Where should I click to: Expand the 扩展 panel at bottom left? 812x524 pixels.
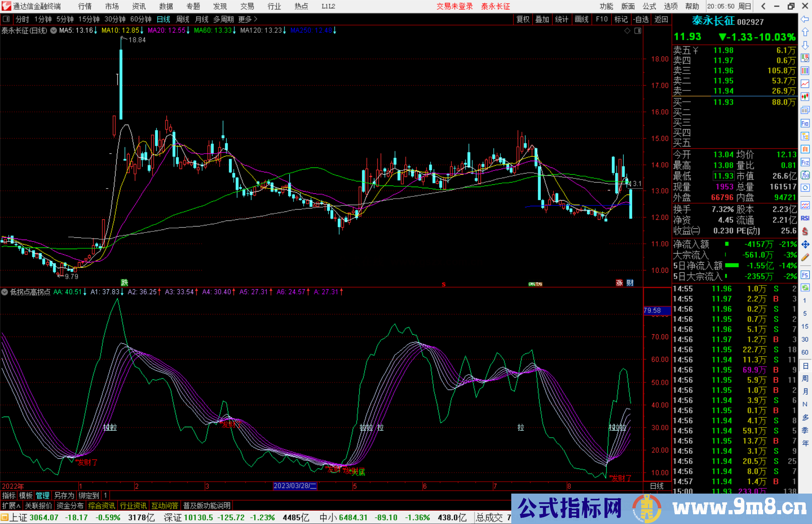[x=11, y=506]
